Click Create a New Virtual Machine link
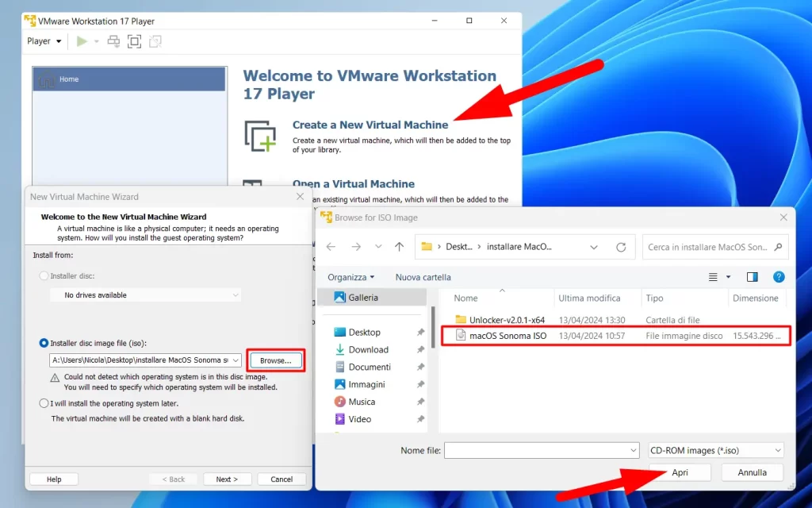 (x=370, y=125)
